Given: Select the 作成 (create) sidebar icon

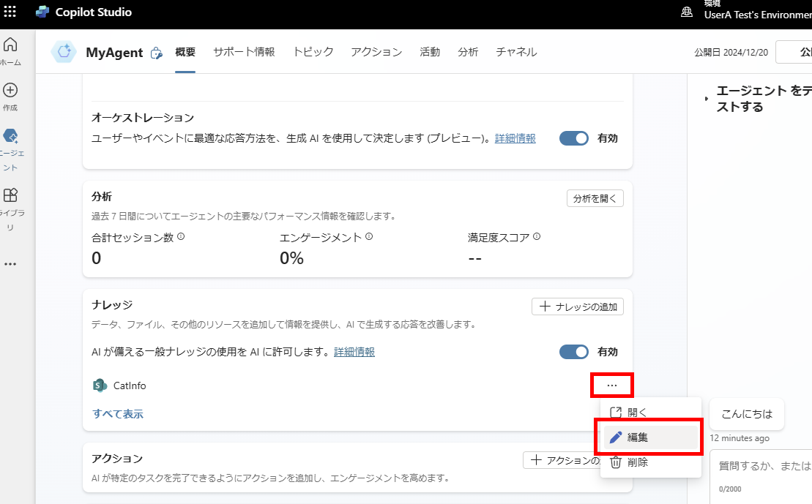Looking at the screenshot, I should (10, 91).
